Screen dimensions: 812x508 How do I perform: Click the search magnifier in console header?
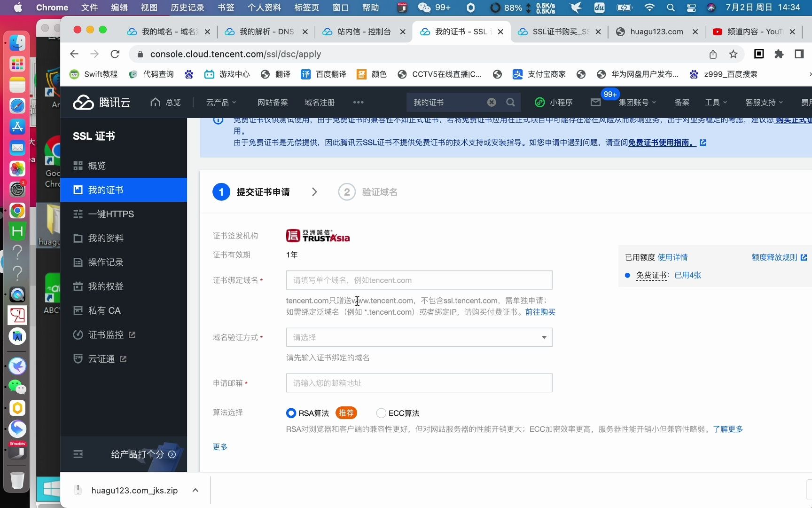coord(510,102)
